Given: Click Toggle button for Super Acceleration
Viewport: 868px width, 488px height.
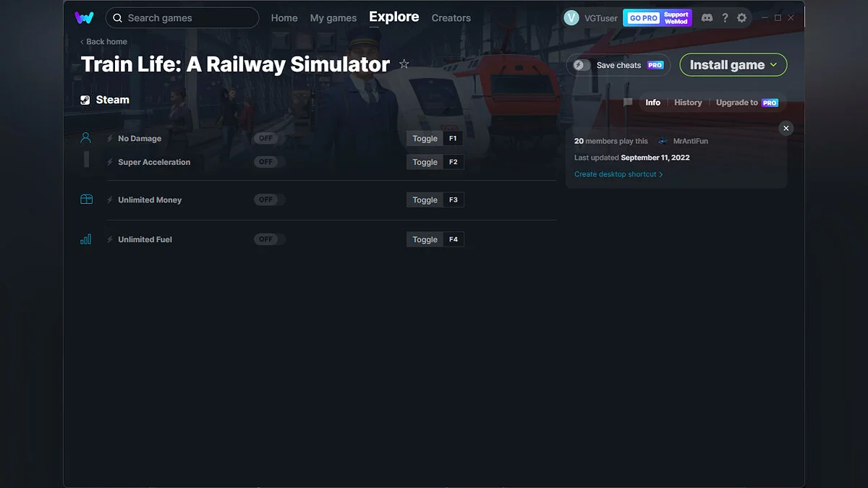Looking at the screenshot, I should coord(425,162).
